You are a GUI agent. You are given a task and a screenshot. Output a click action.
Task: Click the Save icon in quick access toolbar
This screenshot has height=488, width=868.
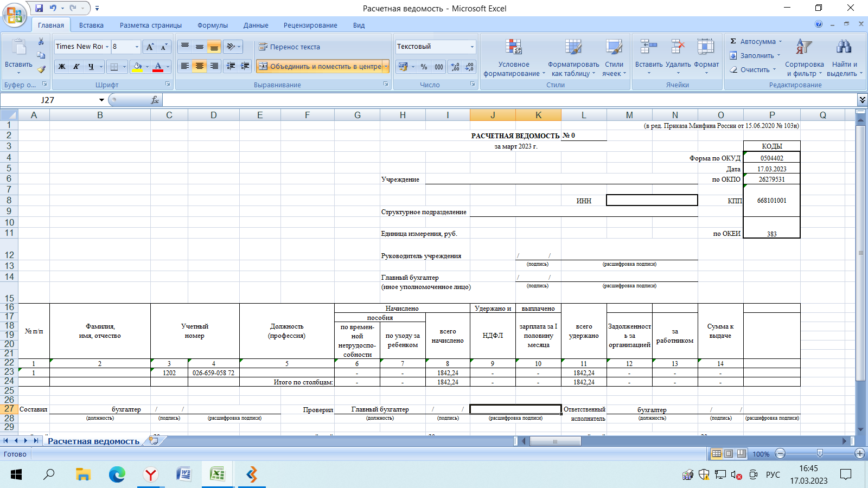pos(39,8)
